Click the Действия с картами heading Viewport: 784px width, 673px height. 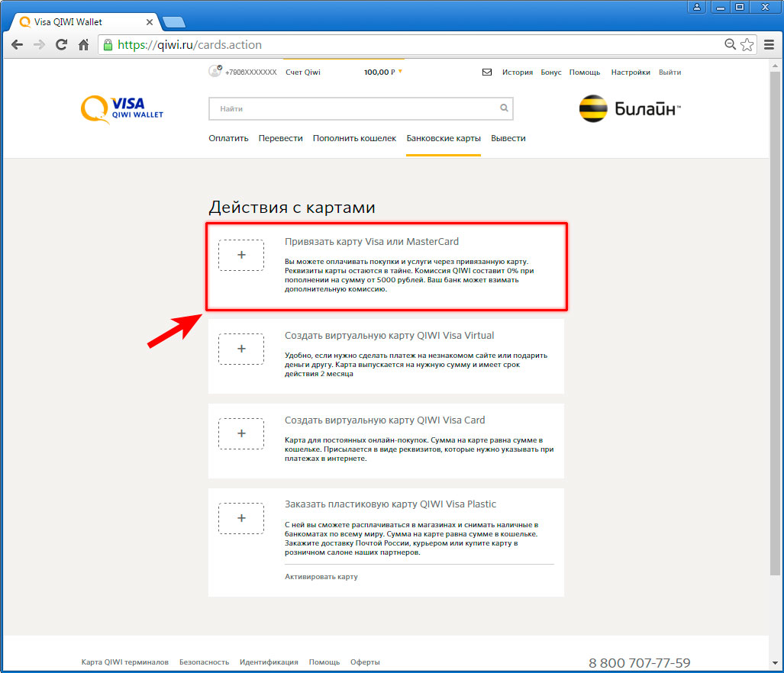(292, 208)
